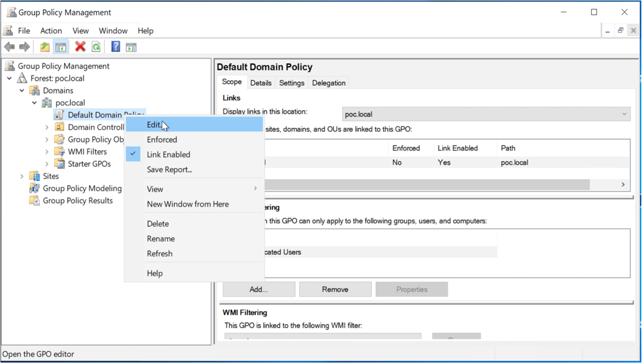This screenshot has height=364, width=643.
Task: Open the View menu in menu bar
Action: [81, 31]
